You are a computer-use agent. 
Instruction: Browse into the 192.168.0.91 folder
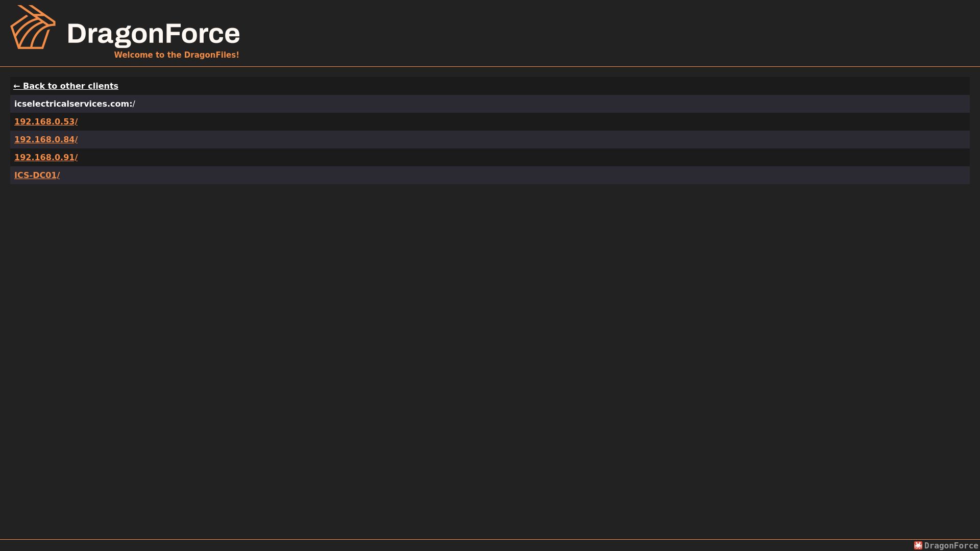coord(46,157)
